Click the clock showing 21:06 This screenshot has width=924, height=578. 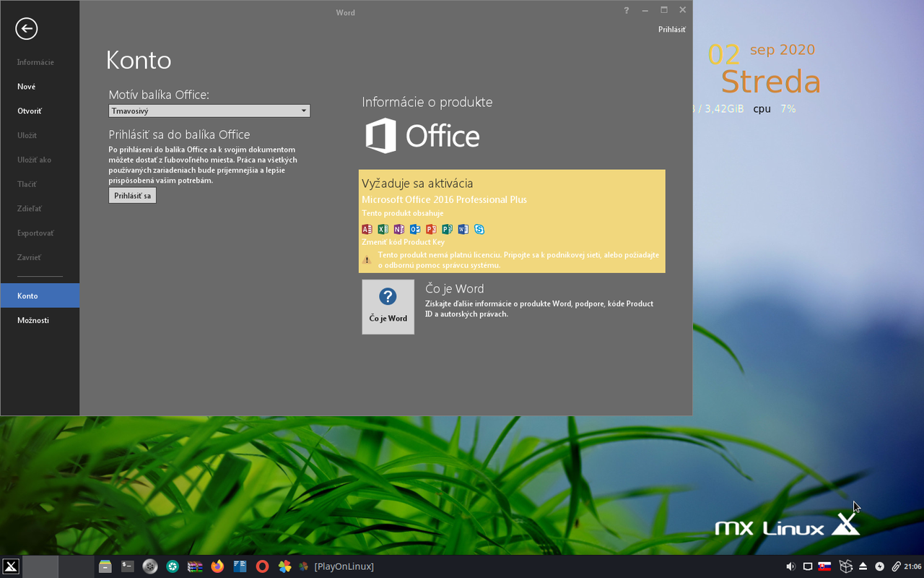pos(913,566)
